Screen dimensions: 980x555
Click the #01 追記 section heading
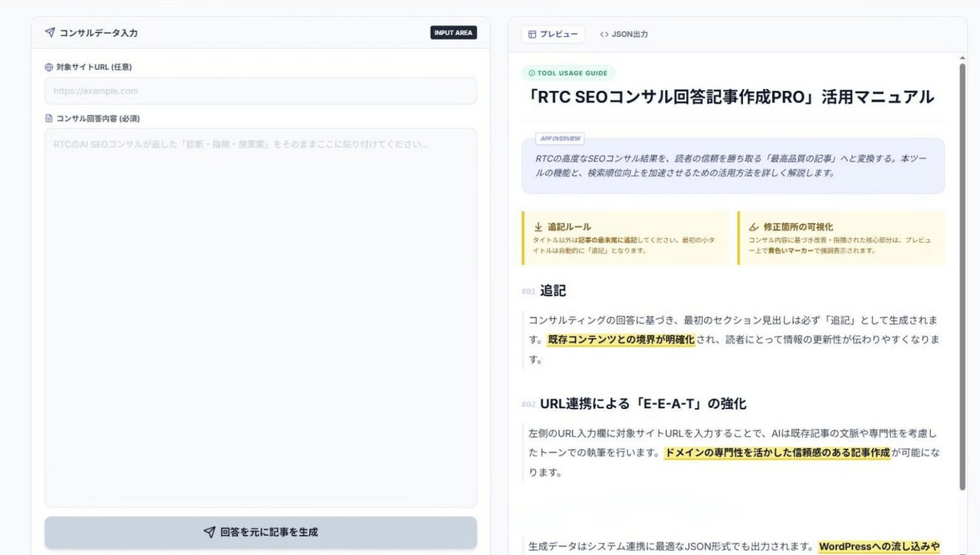pyautogui.click(x=553, y=291)
